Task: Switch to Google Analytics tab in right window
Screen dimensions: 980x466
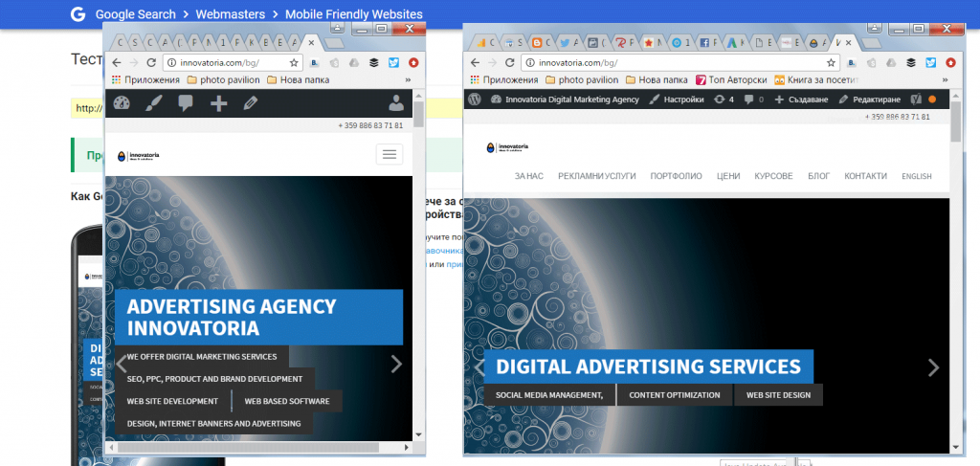Action: (x=485, y=43)
